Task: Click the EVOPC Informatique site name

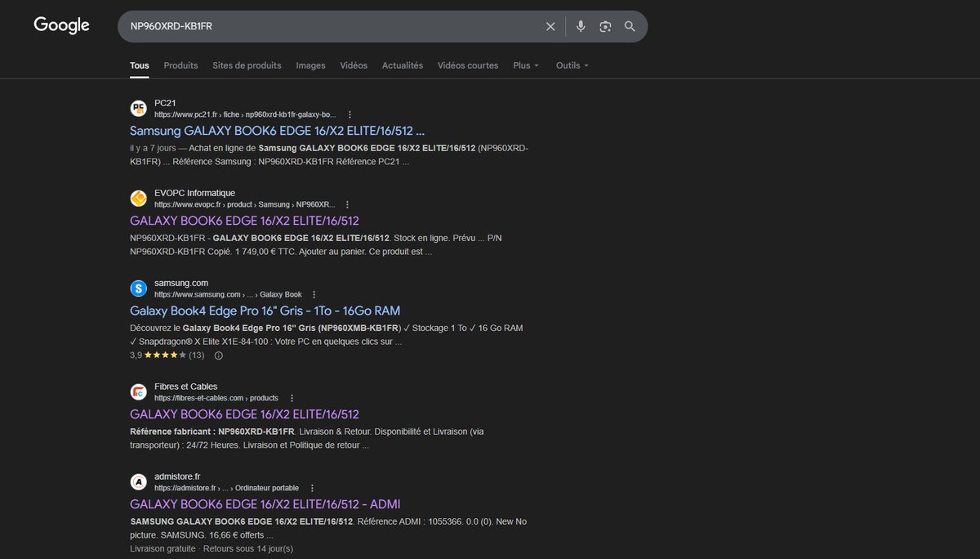Action: [194, 193]
